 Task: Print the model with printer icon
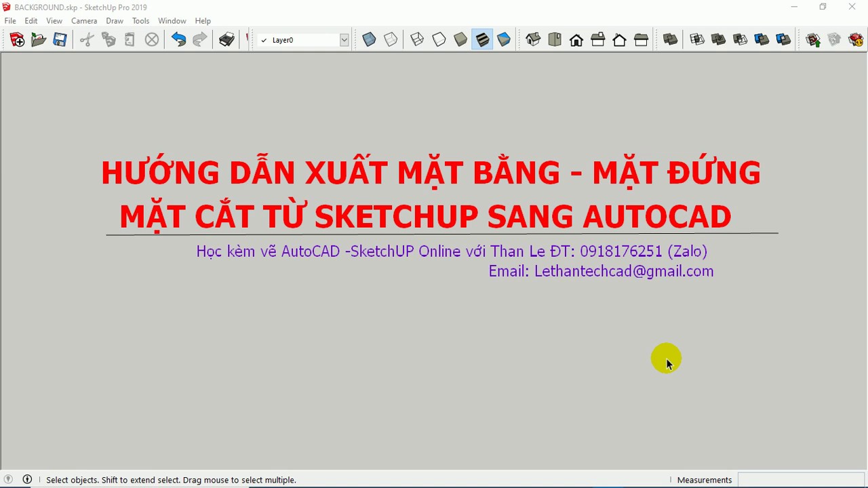click(226, 40)
